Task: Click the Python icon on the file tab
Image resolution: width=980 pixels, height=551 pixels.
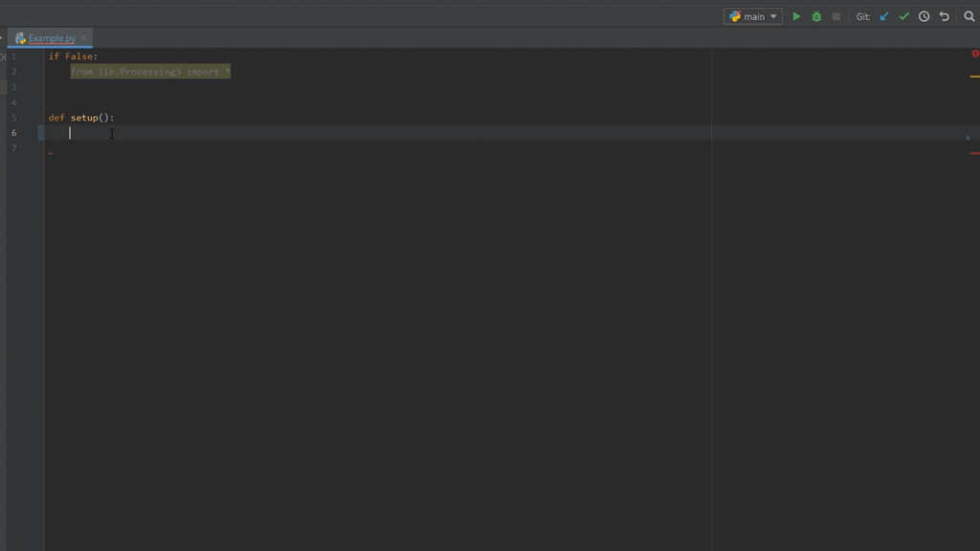Action: 19,38
